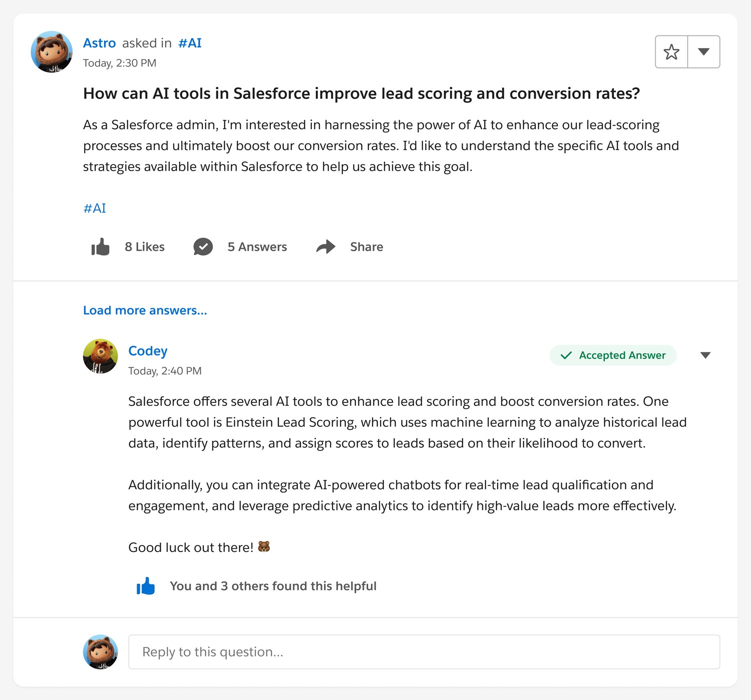The image size is (751, 700).
Task: Click the share arrow icon
Action: point(326,247)
